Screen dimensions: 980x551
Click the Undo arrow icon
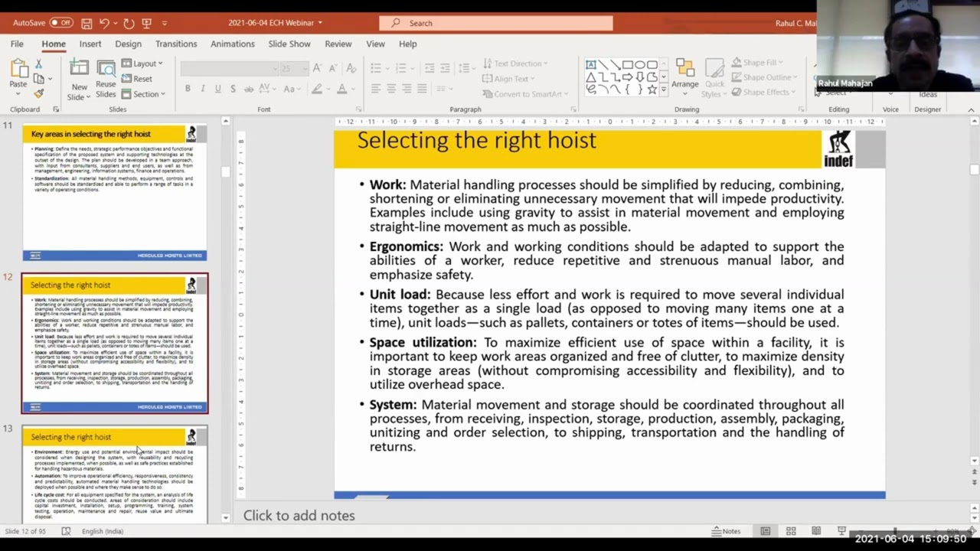click(x=105, y=23)
